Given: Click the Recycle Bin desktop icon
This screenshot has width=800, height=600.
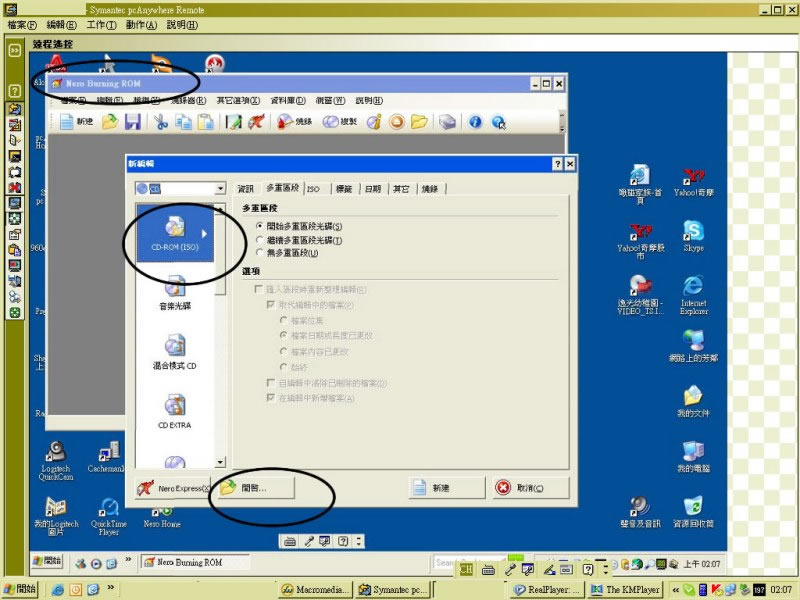Looking at the screenshot, I should 693,512.
